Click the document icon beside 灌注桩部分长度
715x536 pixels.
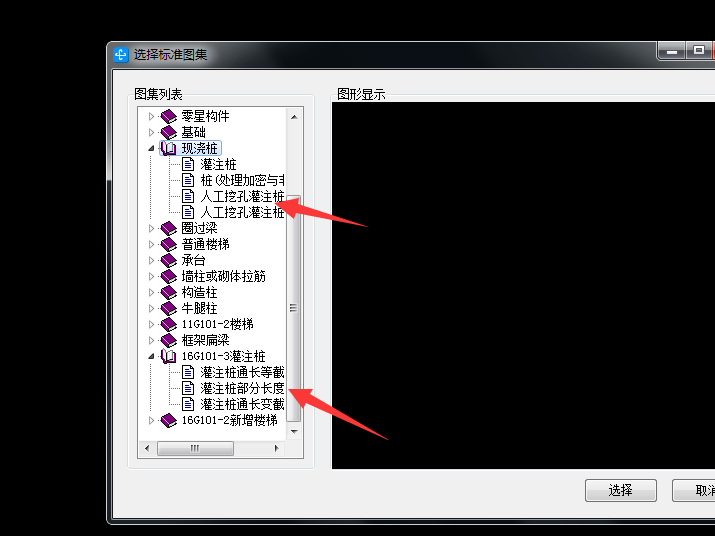(188, 388)
